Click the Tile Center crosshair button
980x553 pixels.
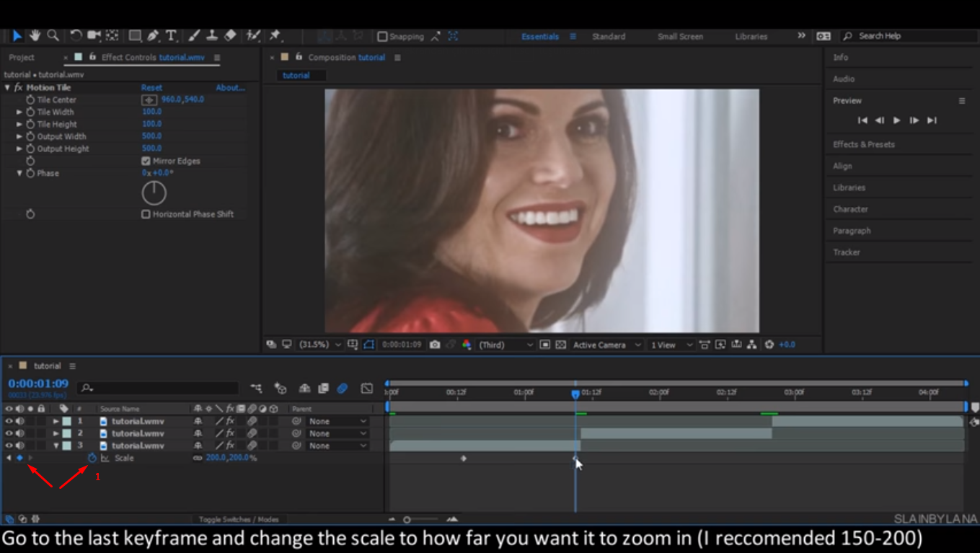pos(149,100)
